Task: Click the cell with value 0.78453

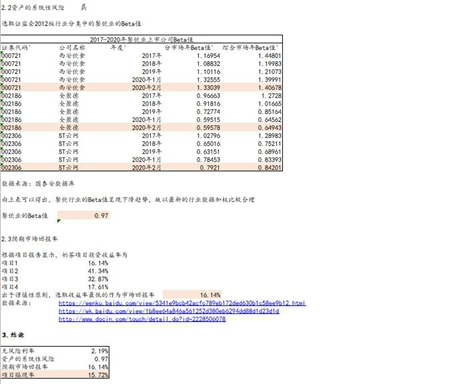Action: pos(208,160)
